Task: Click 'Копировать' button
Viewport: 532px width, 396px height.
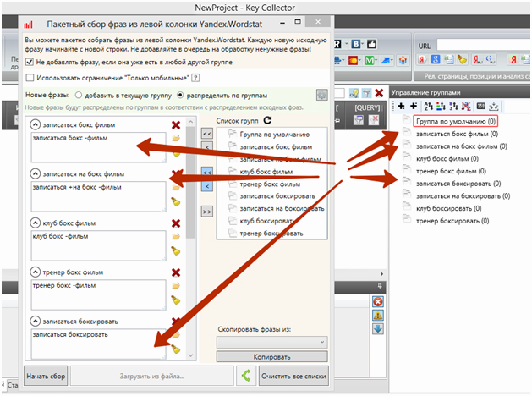Action: coord(271,356)
